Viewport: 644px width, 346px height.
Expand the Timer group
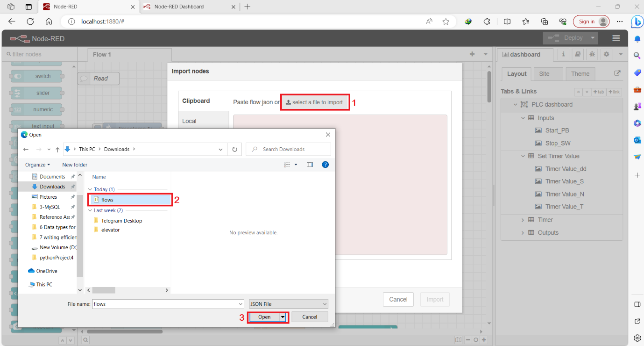pos(523,220)
